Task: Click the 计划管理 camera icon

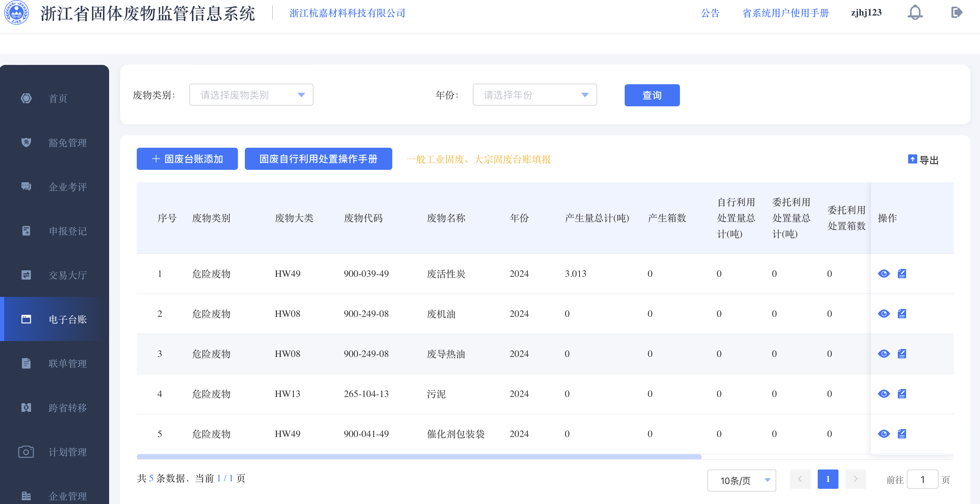Action: click(26, 452)
